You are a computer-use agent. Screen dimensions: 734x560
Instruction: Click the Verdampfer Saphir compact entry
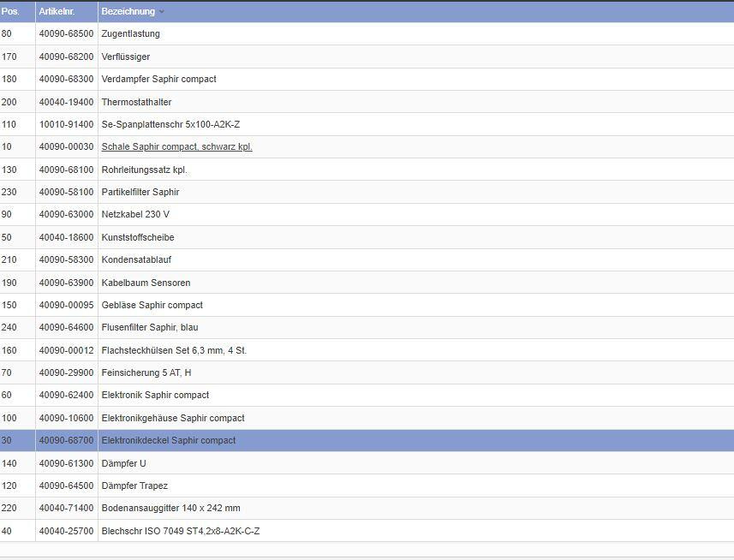pos(158,80)
